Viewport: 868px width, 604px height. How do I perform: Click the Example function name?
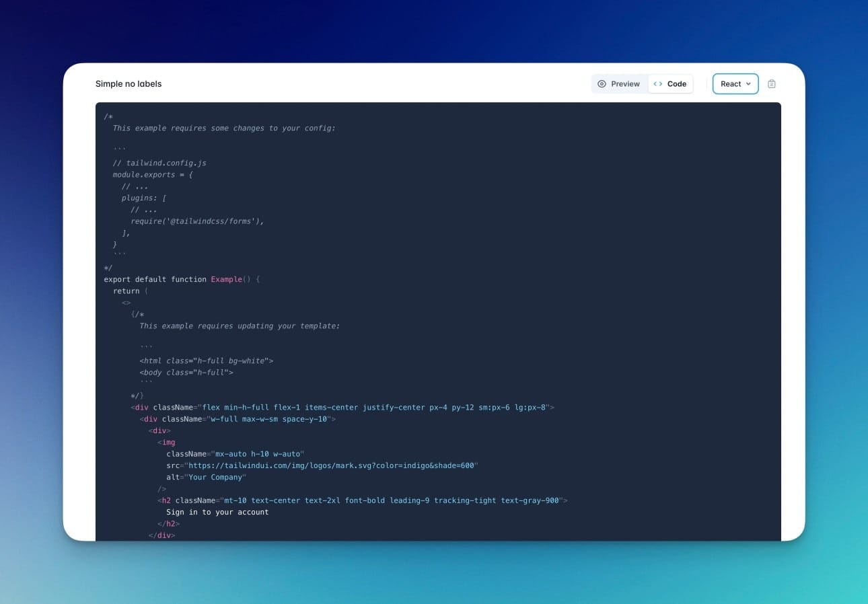[x=226, y=279]
